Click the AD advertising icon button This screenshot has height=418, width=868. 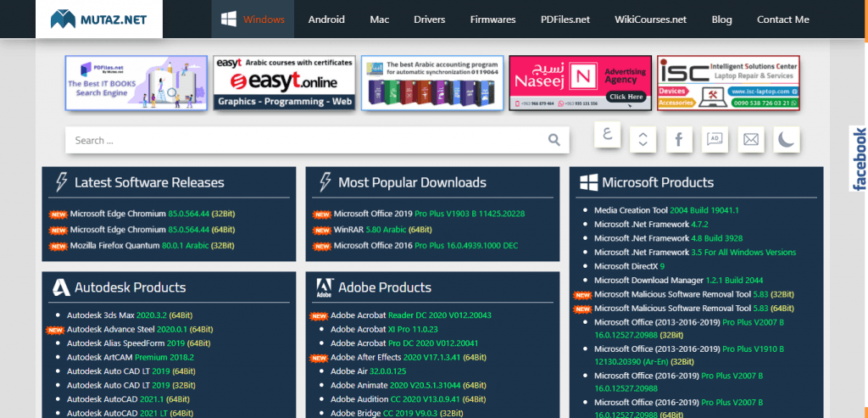[x=715, y=139]
